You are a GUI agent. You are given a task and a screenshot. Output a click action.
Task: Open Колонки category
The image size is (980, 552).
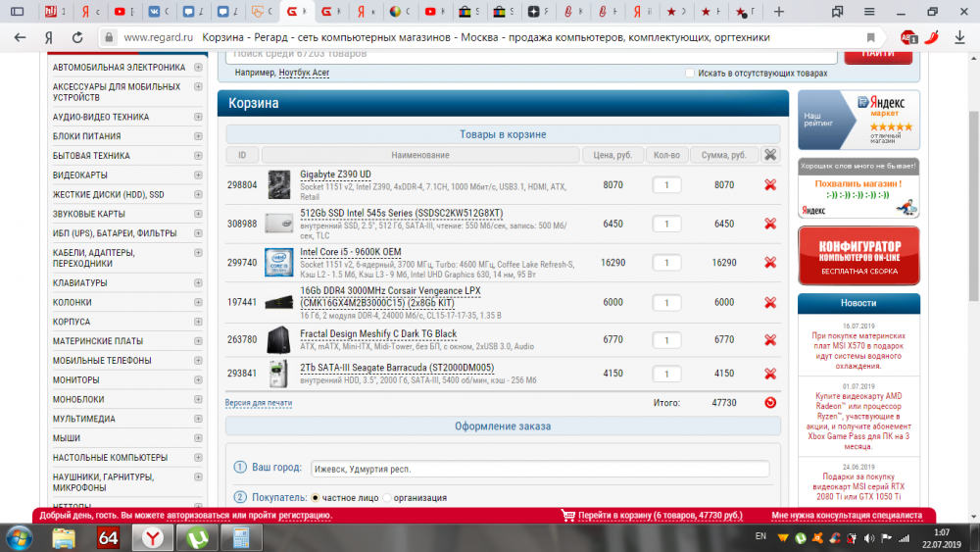(72, 303)
